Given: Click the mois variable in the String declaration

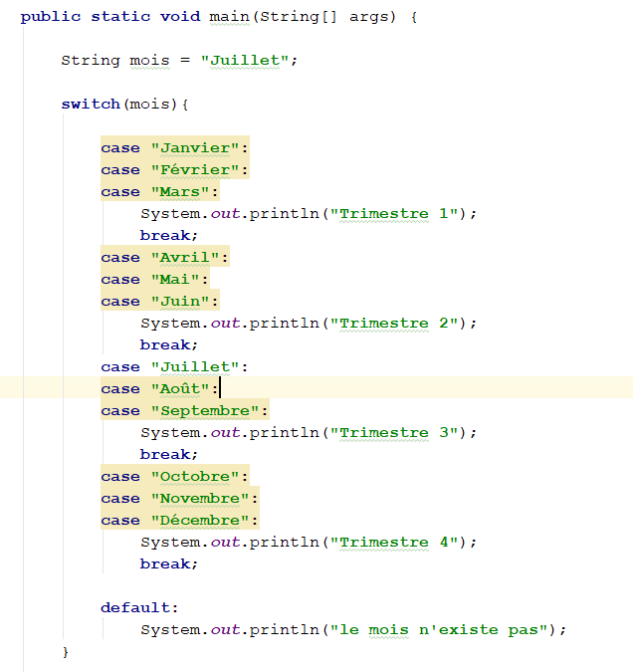Looking at the screenshot, I should tap(149, 60).
